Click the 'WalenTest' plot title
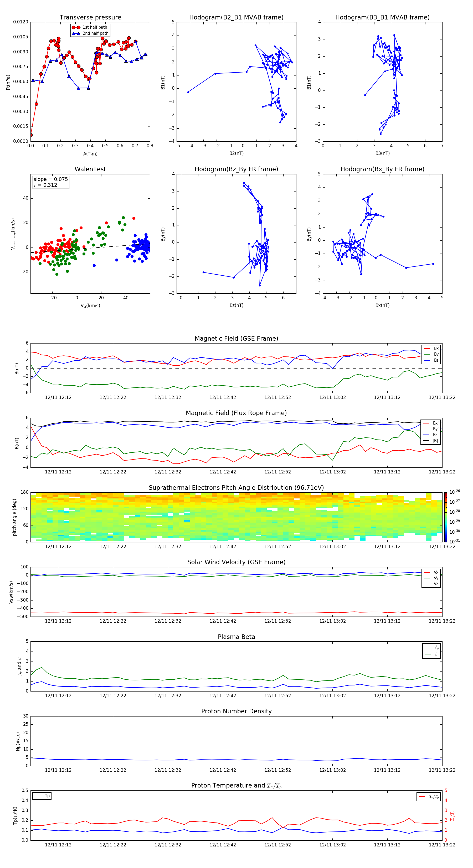The height and width of the screenshot is (868, 473). (x=90, y=169)
